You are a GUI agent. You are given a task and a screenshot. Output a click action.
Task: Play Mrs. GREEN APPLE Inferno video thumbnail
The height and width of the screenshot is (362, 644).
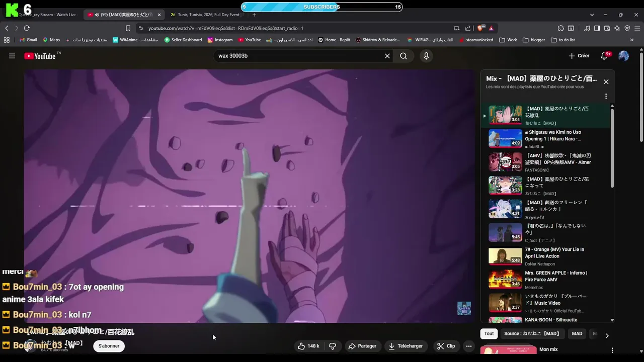(x=505, y=279)
